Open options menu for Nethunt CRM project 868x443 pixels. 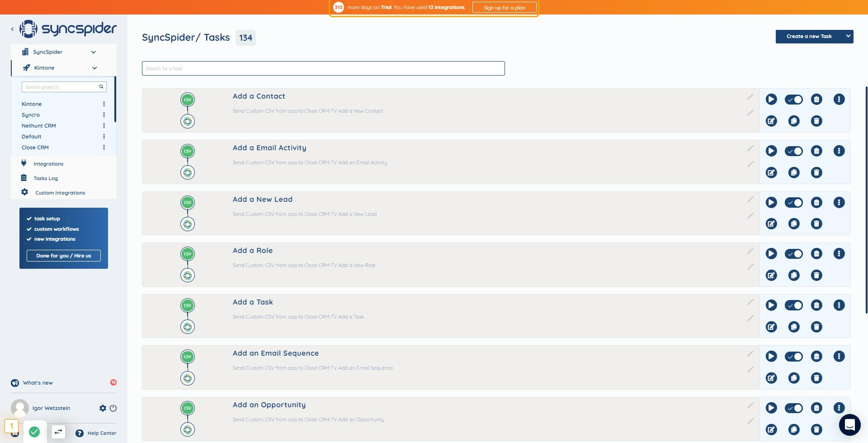tap(104, 126)
